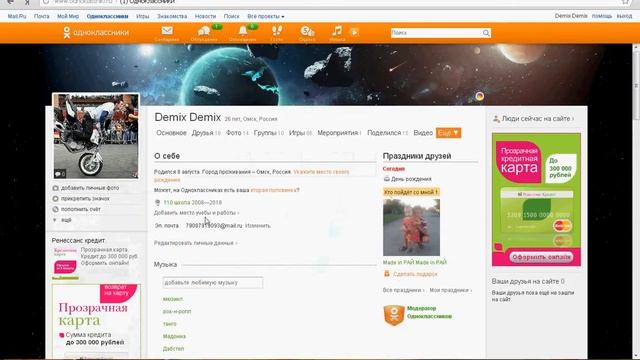Click the browser bookmark star icon
This screenshot has width=640, height=360.
click(x=625, y=2)
